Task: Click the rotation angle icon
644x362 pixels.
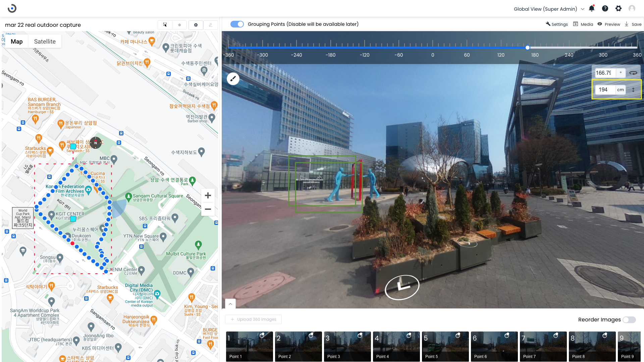Action: (633, 73)
